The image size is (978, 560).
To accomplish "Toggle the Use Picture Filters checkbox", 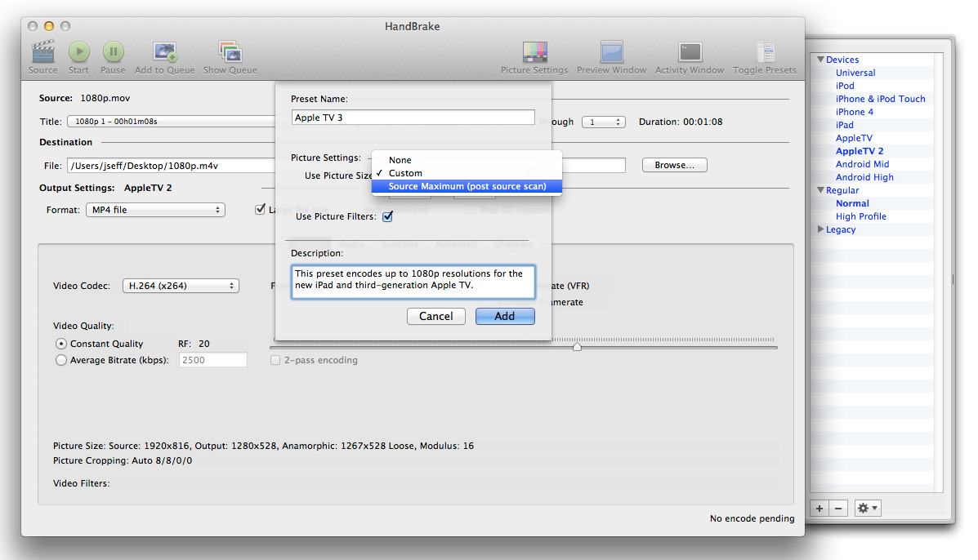I will 387,217.
